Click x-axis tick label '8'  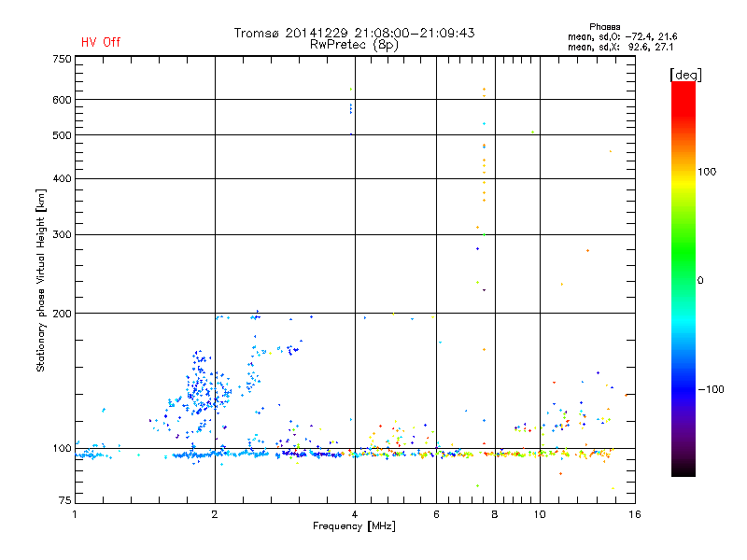point(495,514)
